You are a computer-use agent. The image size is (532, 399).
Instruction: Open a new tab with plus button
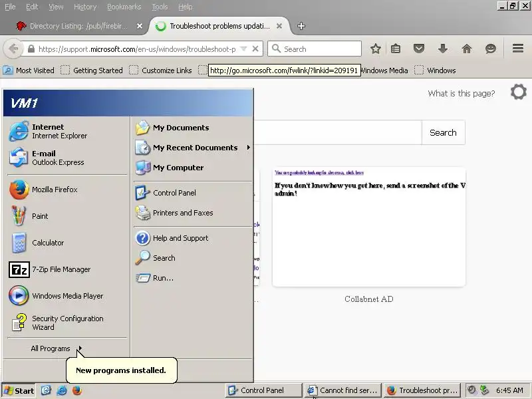click(x=301, y=26)
